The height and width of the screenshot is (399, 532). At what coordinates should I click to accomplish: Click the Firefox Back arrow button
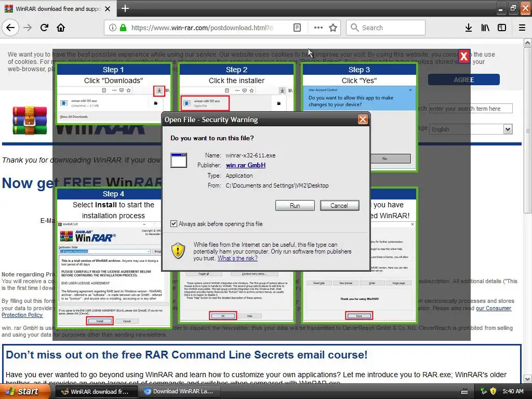(10, 28)
